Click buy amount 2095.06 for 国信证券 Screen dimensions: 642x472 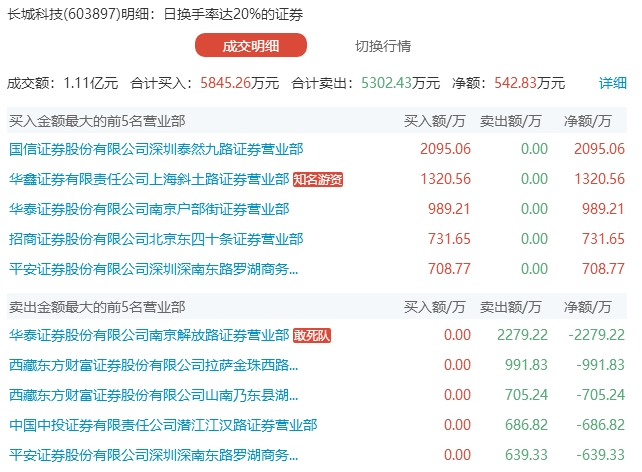click(x=445, y=149)
